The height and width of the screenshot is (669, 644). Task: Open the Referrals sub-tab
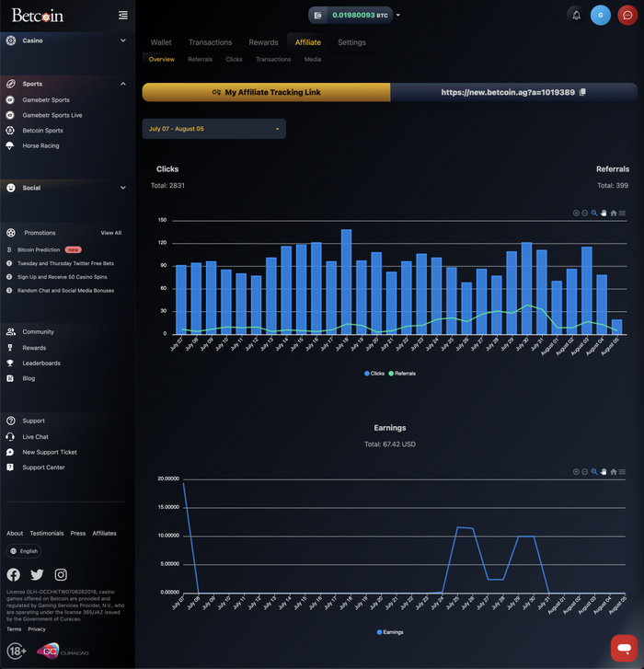tap(200, 59)
